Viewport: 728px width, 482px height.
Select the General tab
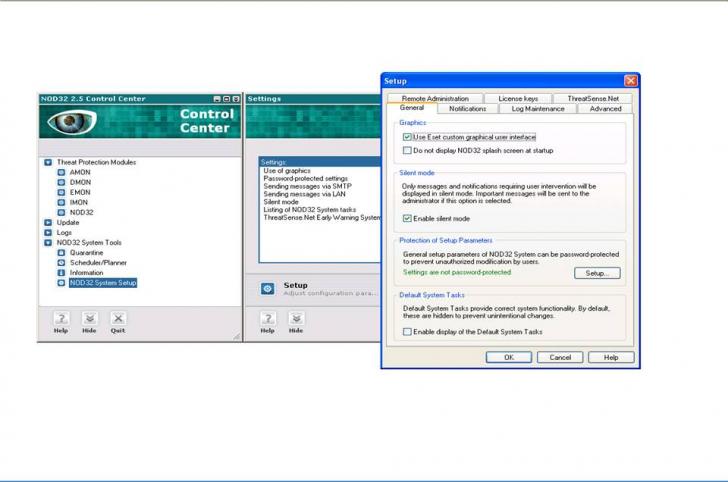412,108
